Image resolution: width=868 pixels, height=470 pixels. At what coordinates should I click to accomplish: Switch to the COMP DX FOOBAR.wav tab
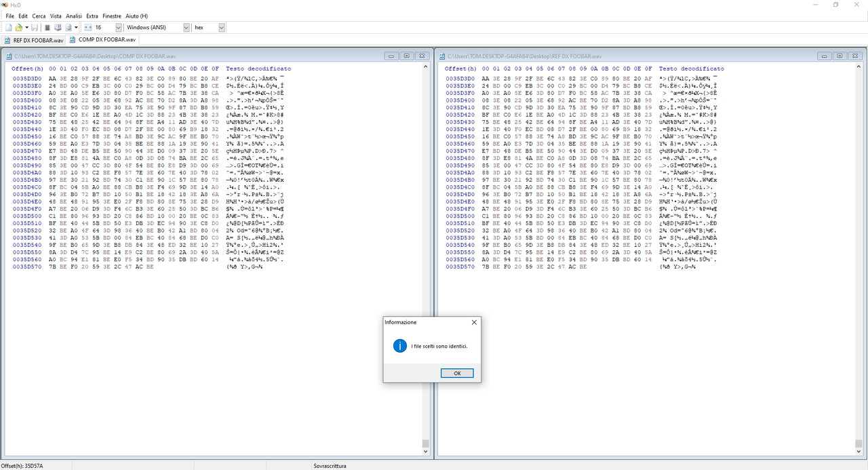102,39
